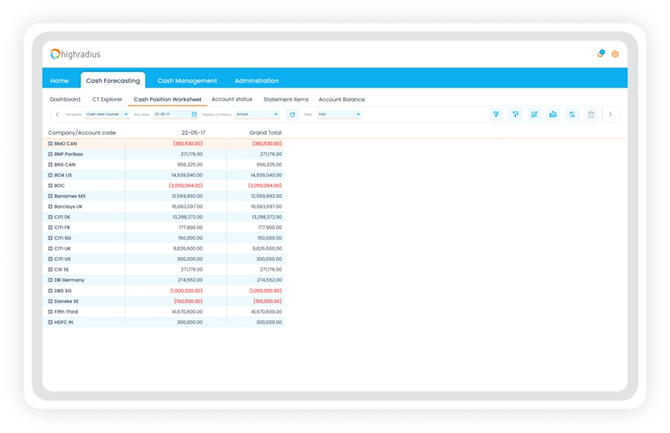Expand the HDFC IN row
670x433 pixels.
[x=50, y=323]
